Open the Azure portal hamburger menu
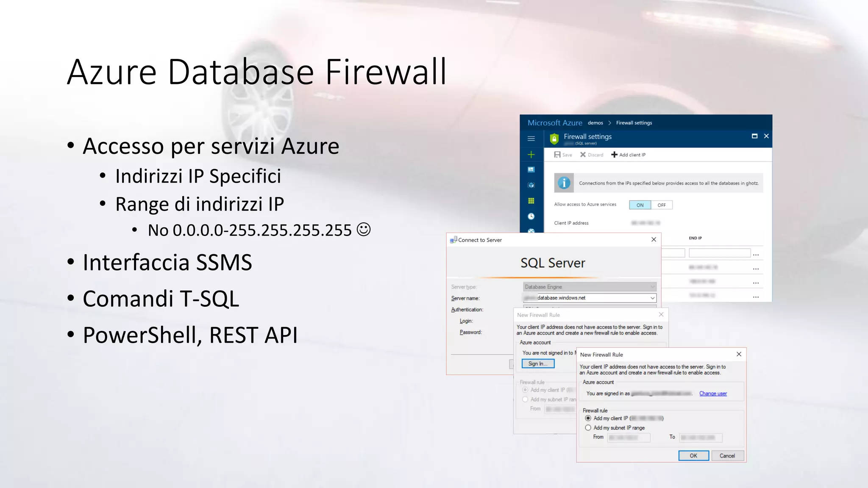 531,139
